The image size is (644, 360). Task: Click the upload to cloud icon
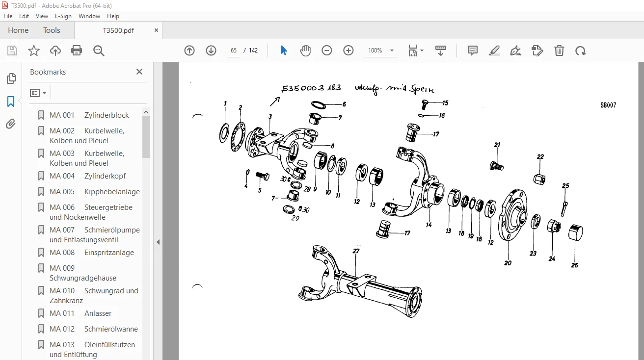[55, 51]
